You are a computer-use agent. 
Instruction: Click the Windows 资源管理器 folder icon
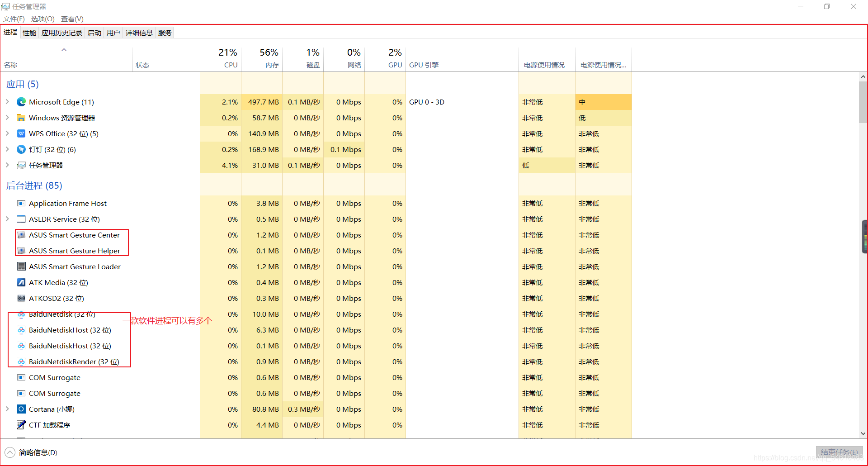21,118
